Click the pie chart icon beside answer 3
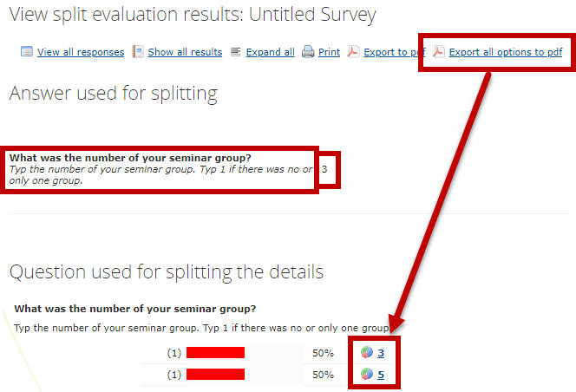Viewport: 576px width, 392px height. coord(367,352)
